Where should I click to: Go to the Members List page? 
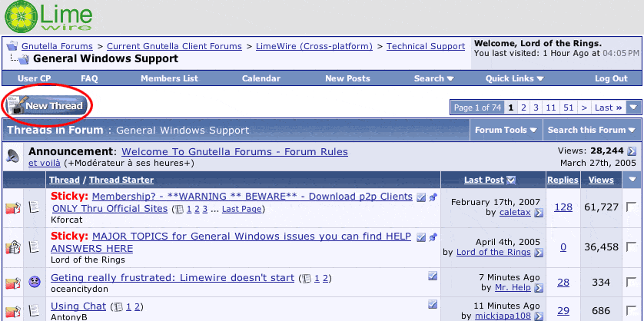coord(169,78)
